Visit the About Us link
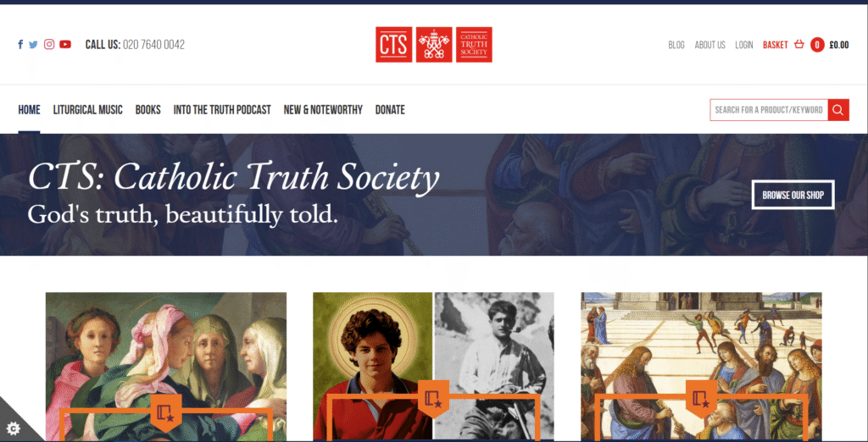 (x=709, y=45)
